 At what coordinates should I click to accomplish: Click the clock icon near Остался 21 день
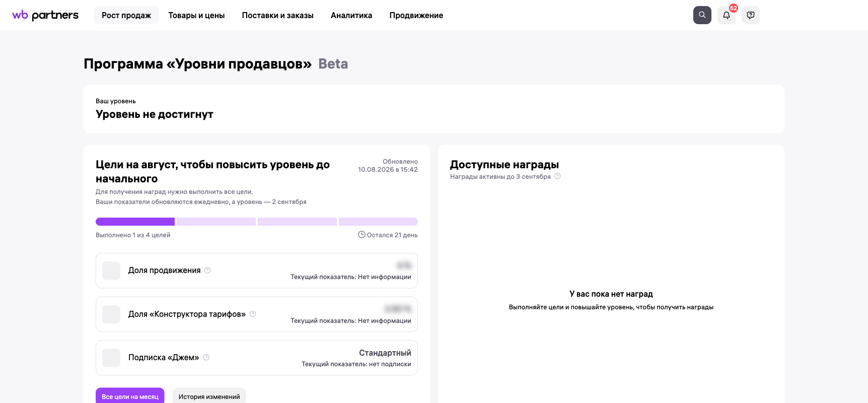tap(361, 234)
